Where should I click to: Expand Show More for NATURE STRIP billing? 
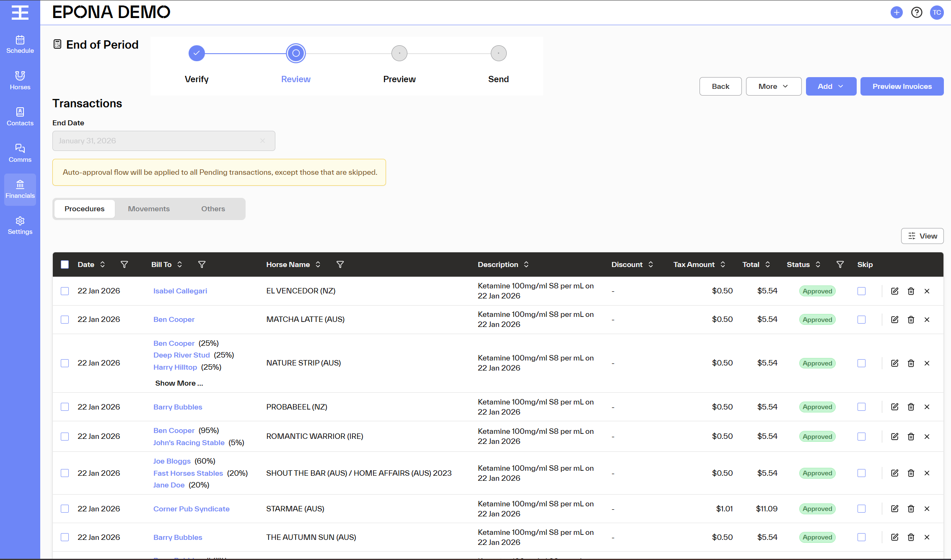point(179,383)
